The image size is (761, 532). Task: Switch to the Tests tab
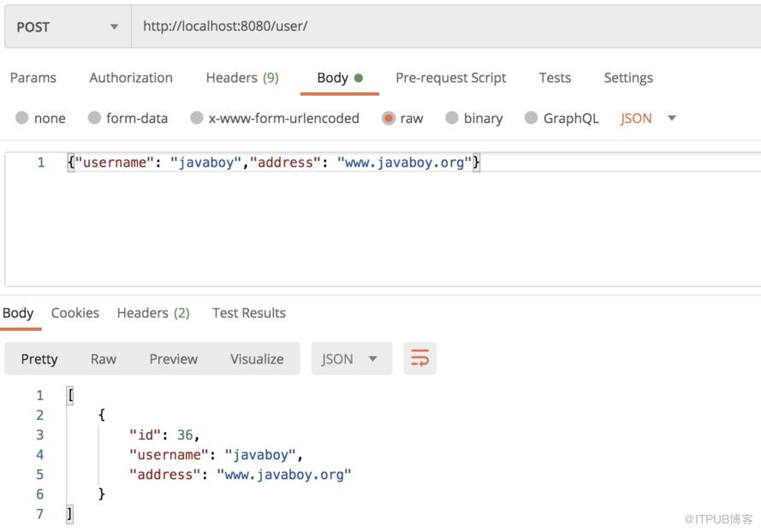(x=555, y=78)
